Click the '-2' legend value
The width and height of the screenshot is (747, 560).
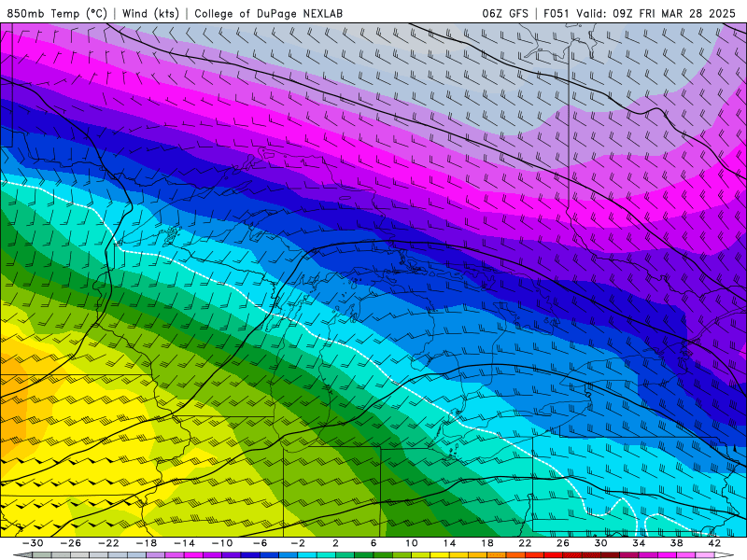(x=297, y=543)
